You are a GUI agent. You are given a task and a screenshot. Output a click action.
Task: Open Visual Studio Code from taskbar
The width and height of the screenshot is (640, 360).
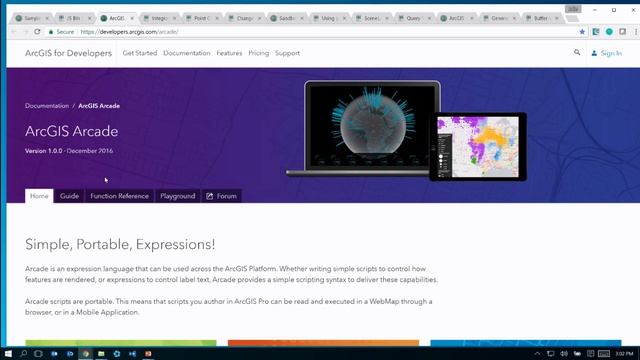tap(133, 353)
